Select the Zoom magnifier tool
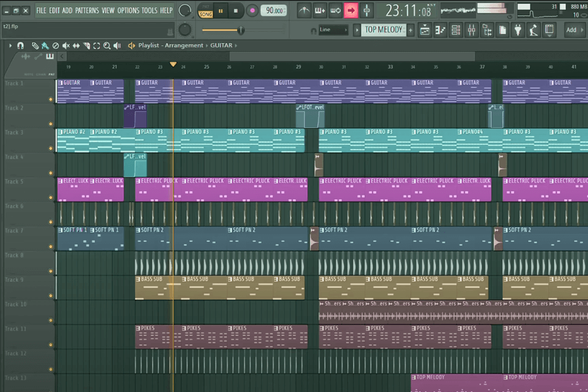Image resolution: width=588 pixels, height=392 pixels. (x=107, y=45)
